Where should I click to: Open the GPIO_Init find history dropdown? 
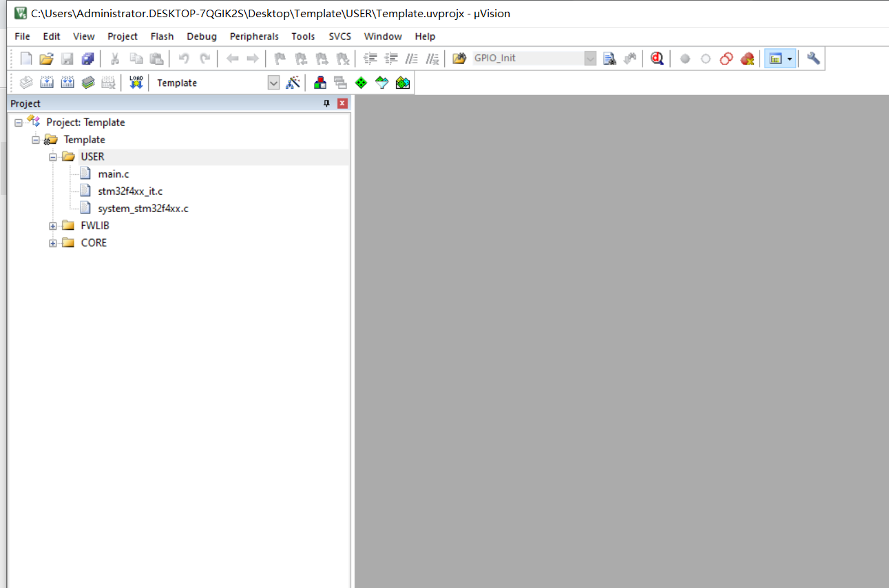click(x=590, y=59)
